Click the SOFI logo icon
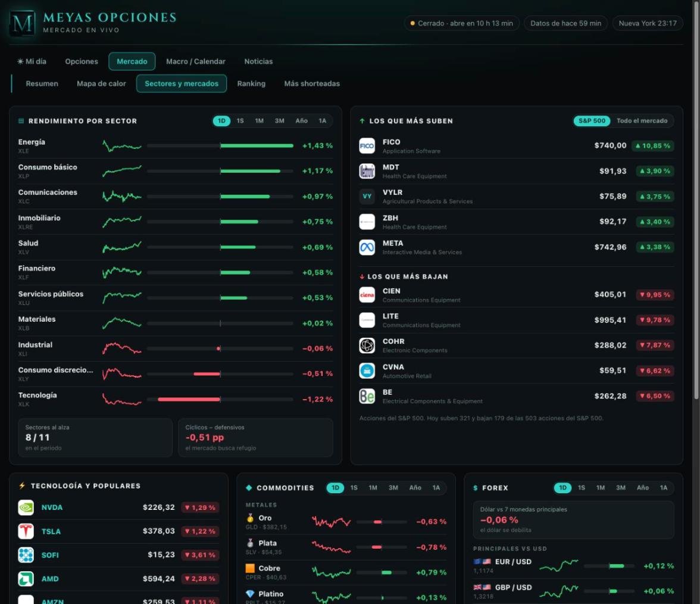This screenshot has height=604, width=700. (26, 555)
